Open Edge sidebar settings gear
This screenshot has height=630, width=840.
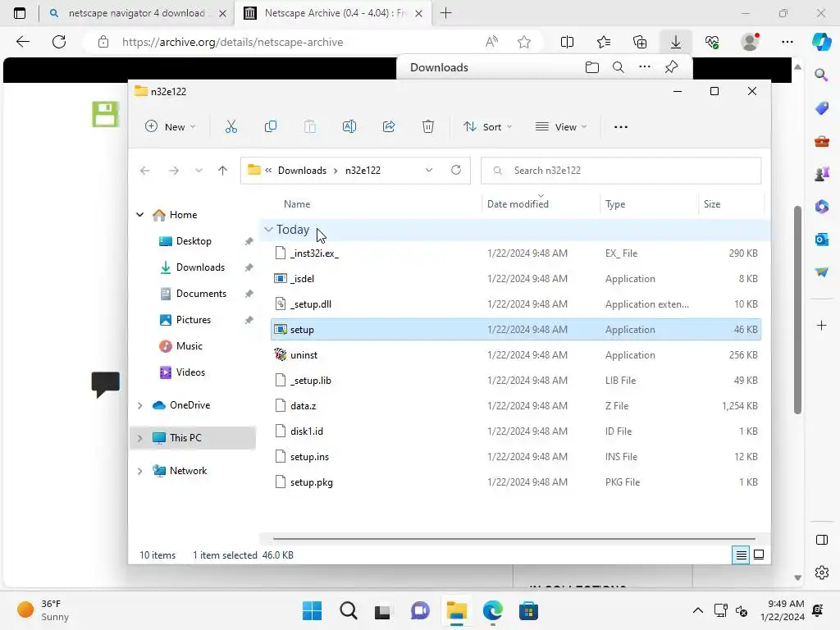[x=821, y=573]
